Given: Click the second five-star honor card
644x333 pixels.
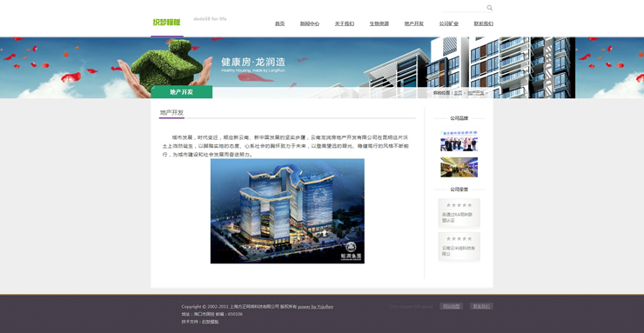Looking at the screenshot, I should point(460,247).
